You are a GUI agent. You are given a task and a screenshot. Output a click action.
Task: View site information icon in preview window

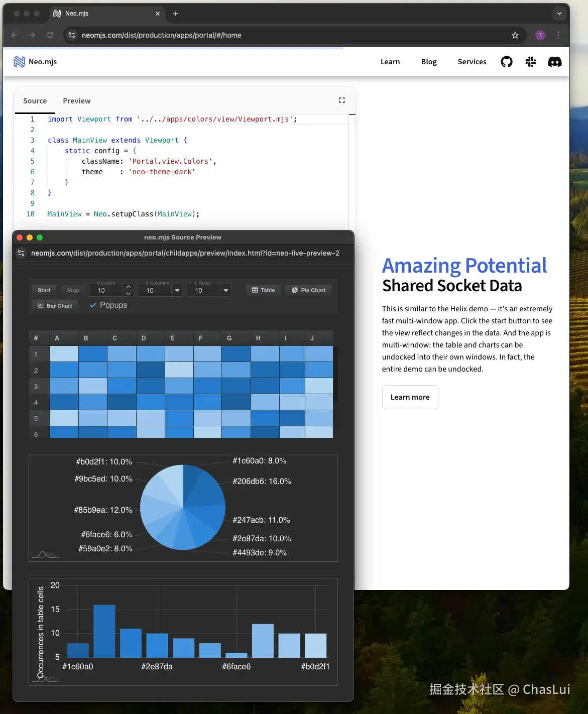[21, 253]
